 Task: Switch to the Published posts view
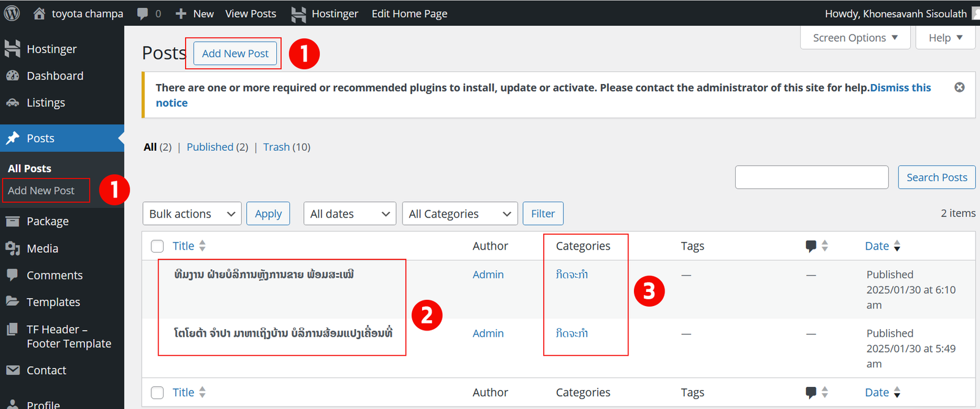(x=210, y=147)
